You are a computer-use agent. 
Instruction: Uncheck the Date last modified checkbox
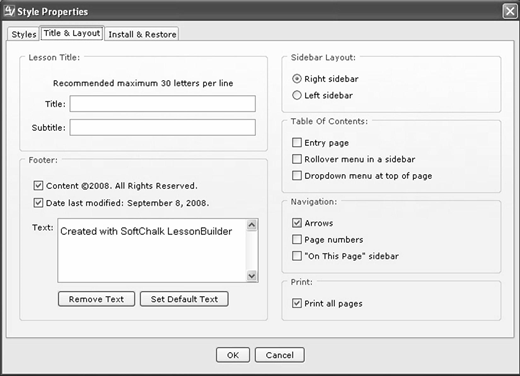[38, 203]
